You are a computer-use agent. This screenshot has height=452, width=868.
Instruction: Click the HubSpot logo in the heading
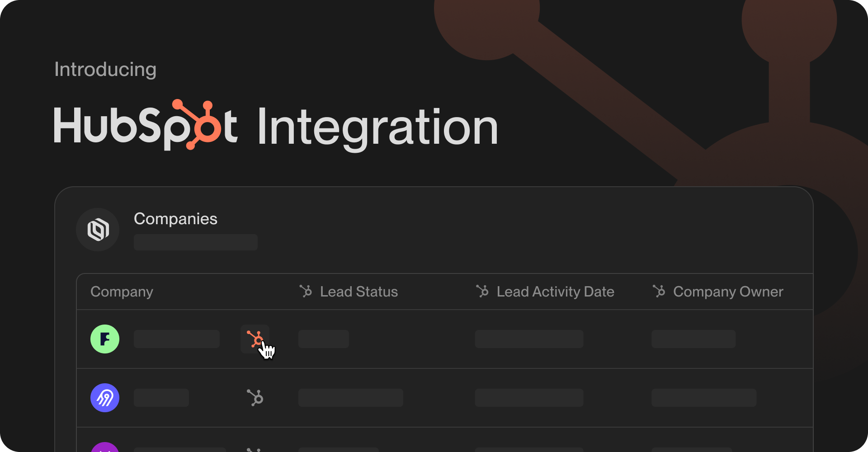point(146,125)
